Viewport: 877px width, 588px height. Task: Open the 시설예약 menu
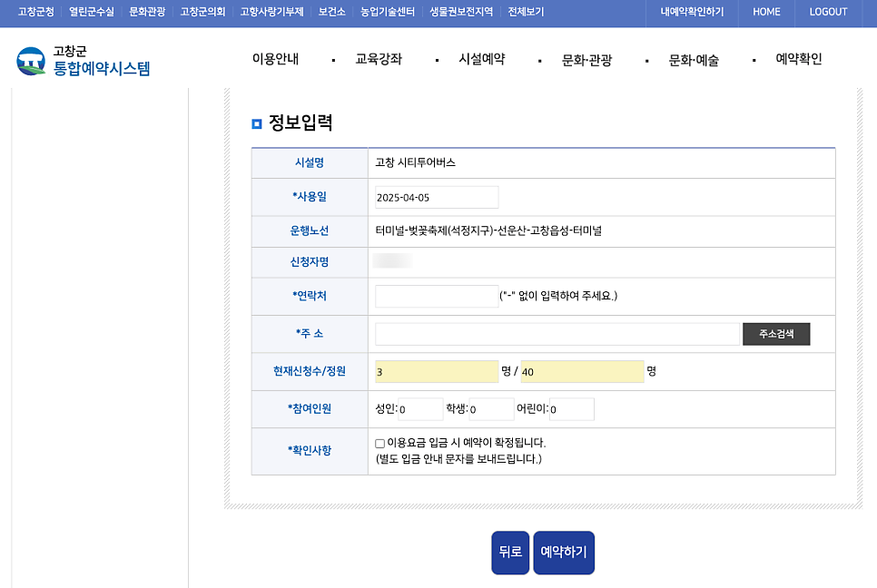point(481,59)
